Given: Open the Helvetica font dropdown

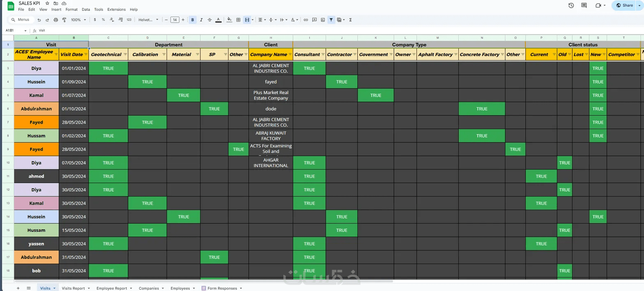Looking at the screenshot, I should 147,20.
